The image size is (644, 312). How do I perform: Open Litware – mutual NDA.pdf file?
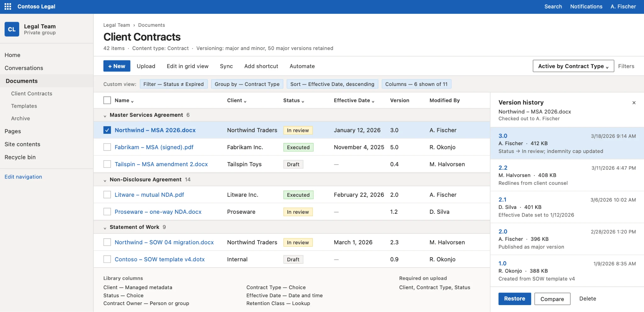(x=149, y=195)
